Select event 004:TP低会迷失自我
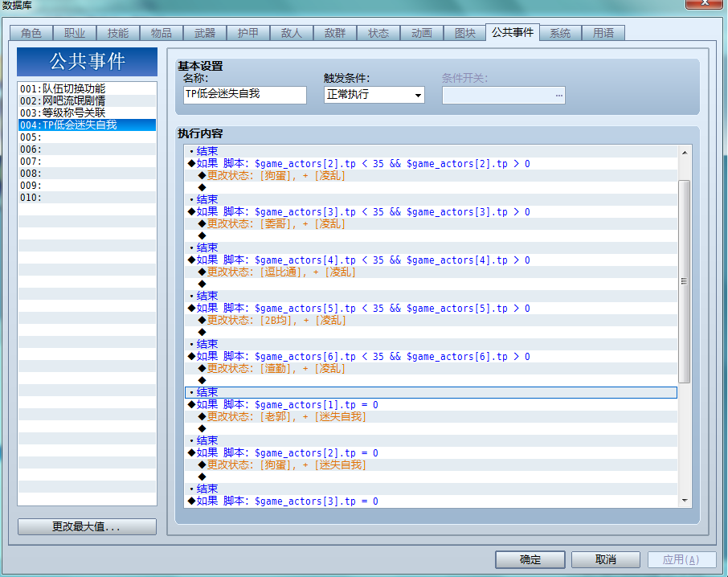This screenshot has height=577, width=728. pyautogui.click(x=87, y=125)
